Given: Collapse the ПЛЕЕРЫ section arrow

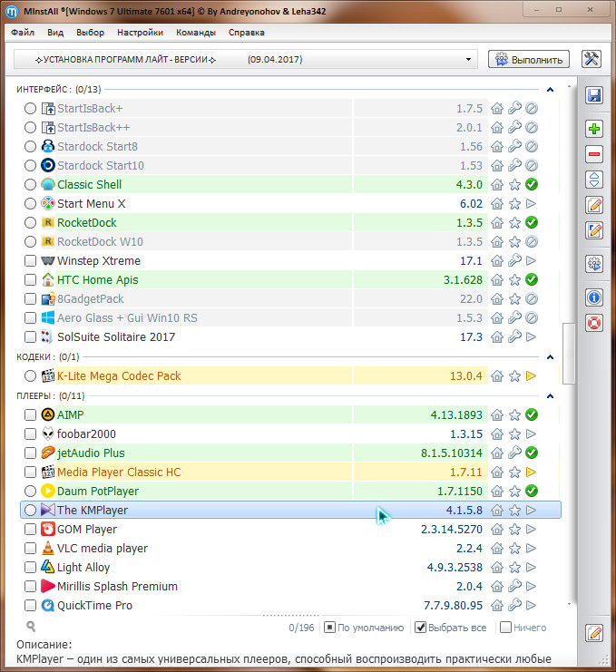Looking at the screenshot, I should [550, 396].
